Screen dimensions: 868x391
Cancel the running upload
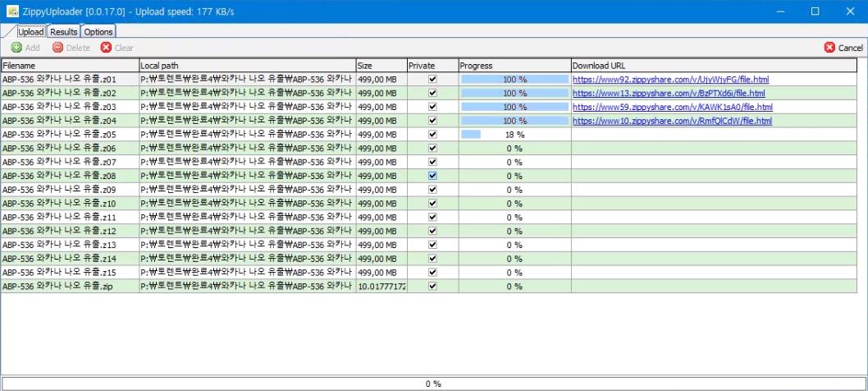(x=843, y=48)
